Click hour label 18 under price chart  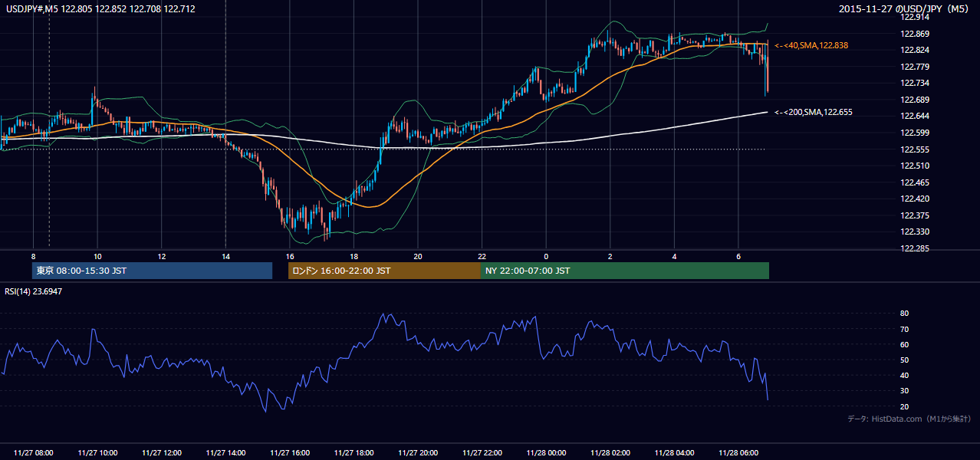[x=354, y=256]
